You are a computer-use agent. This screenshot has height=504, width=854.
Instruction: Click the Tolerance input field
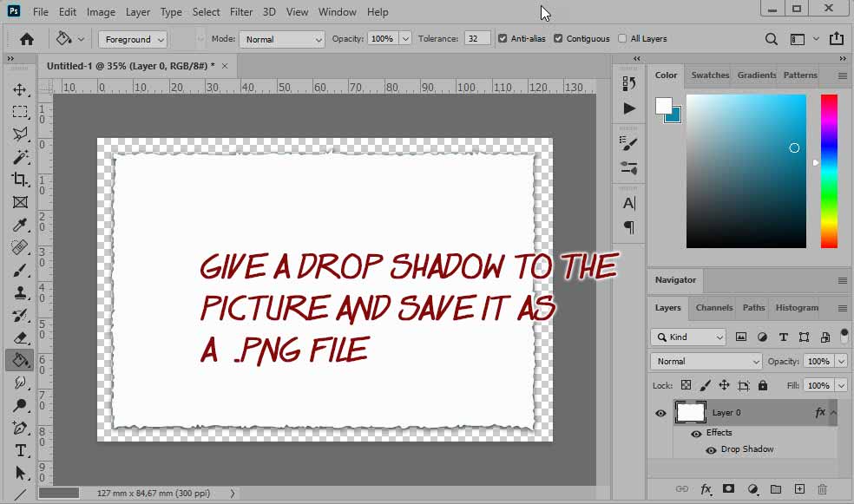click(477, 39)
